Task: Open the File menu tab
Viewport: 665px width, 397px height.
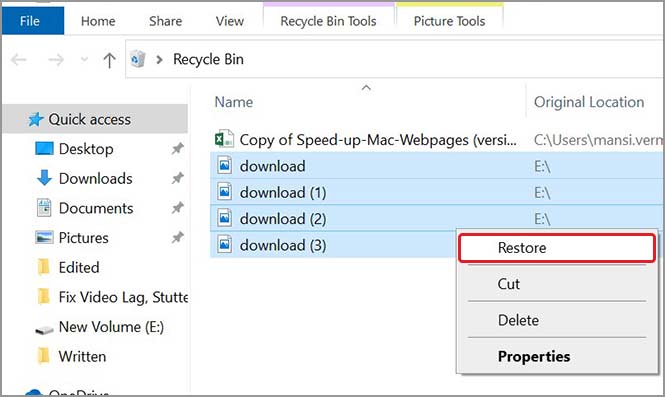Action: [33, 21]
